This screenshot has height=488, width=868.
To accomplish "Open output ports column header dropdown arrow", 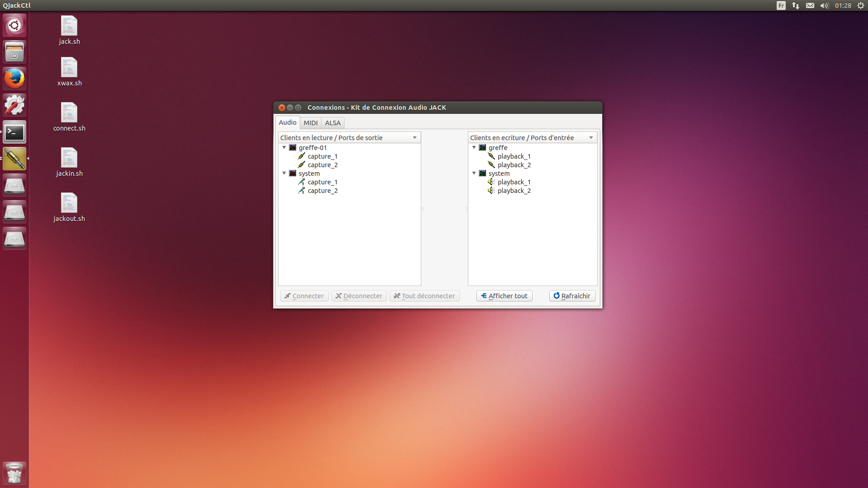I will pos(415,138).
